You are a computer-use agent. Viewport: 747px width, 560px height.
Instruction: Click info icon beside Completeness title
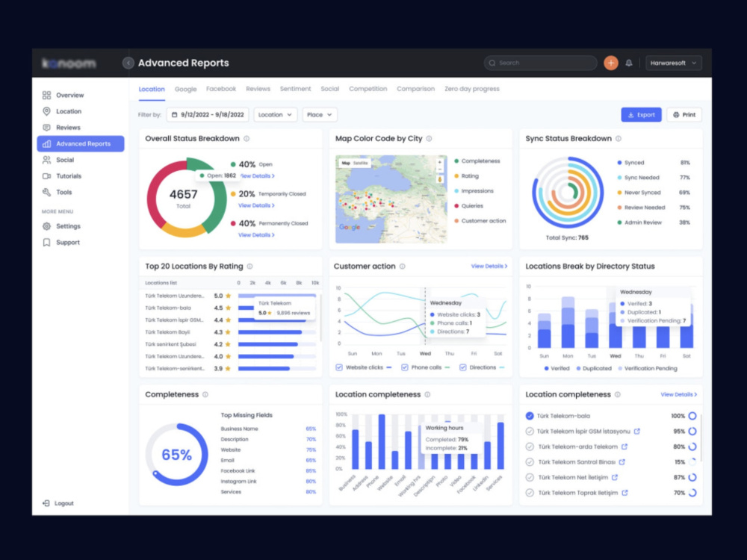[x=205, y=395]
